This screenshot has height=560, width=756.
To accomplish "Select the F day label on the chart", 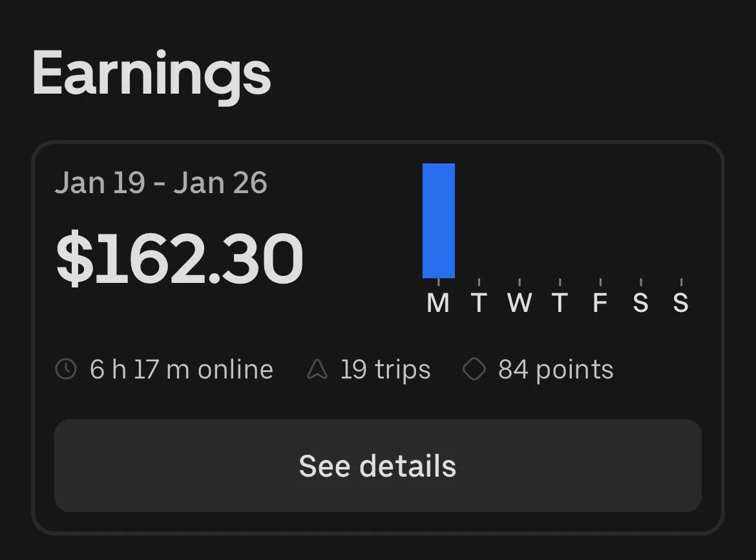I will click(600, 302).
